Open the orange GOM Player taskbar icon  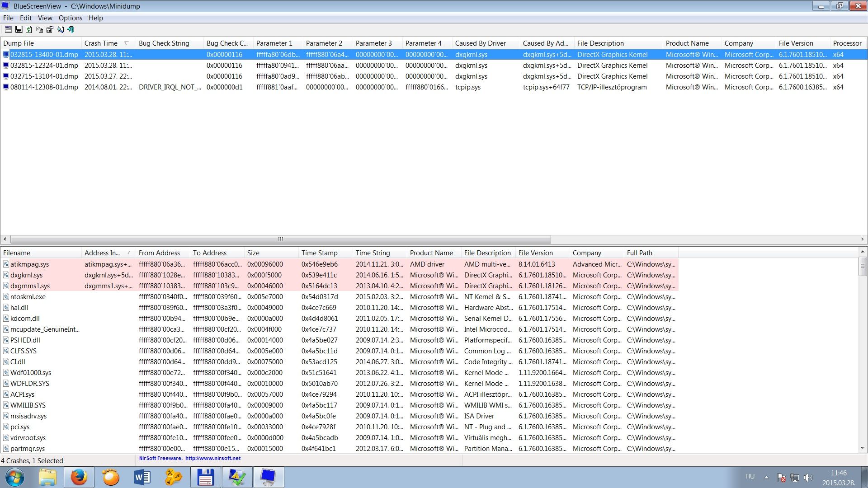111,477
